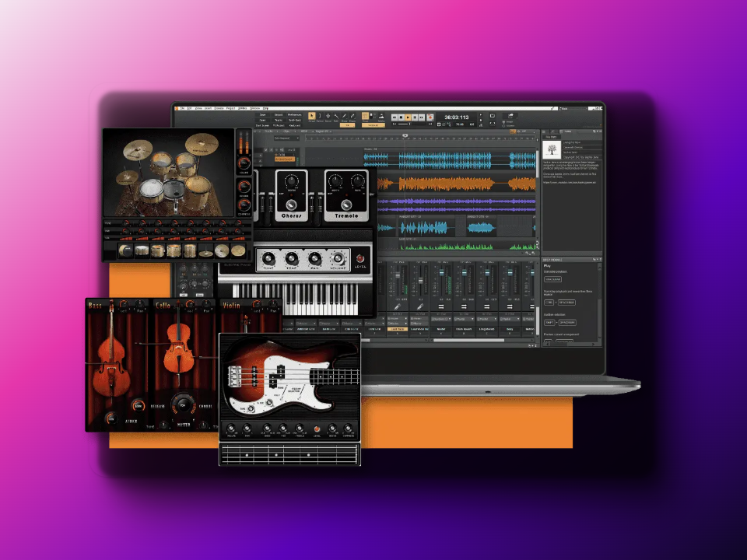Image resolution: width=747 pixels, height=560 pixels.
Task: Toggle the Master strip interleave button
Action: tap(440, 306)
